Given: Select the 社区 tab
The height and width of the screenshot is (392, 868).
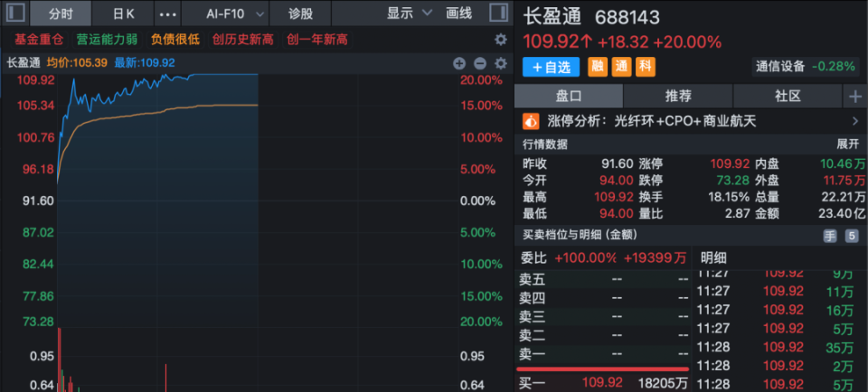Looking at the screenshot, I should [x=788, y=97].
